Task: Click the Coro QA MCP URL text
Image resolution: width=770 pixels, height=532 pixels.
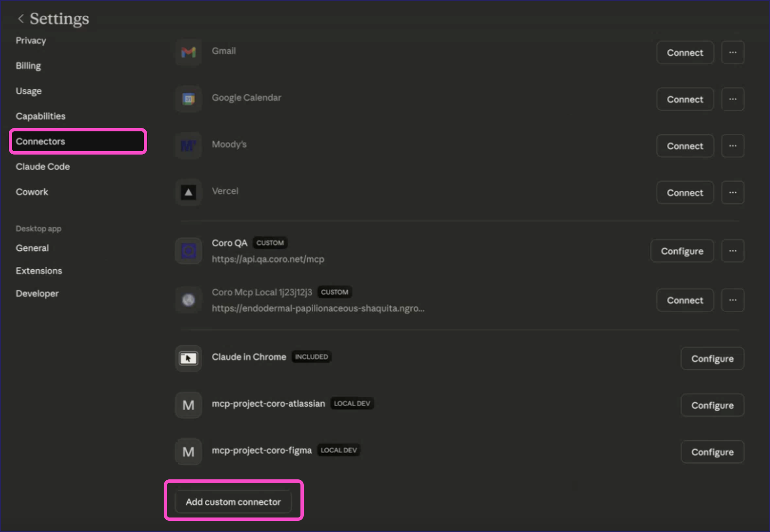Action: click(268, 259)
